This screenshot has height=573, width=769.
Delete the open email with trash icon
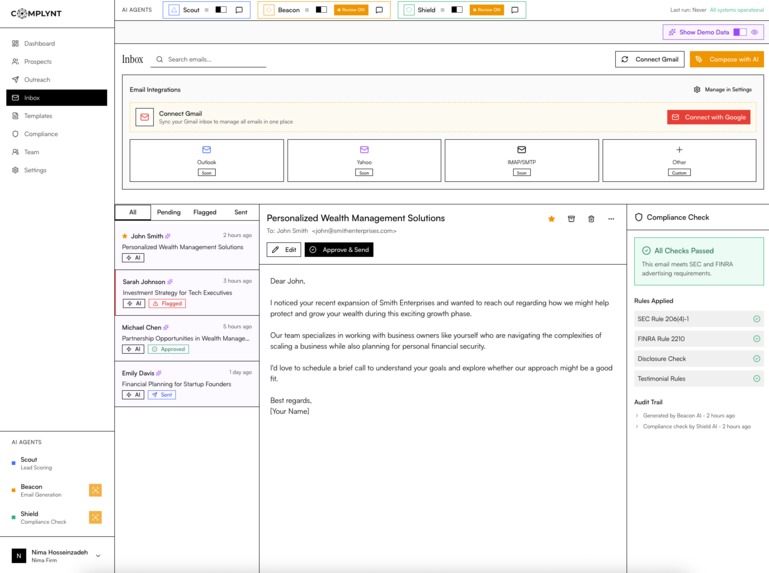591,219
